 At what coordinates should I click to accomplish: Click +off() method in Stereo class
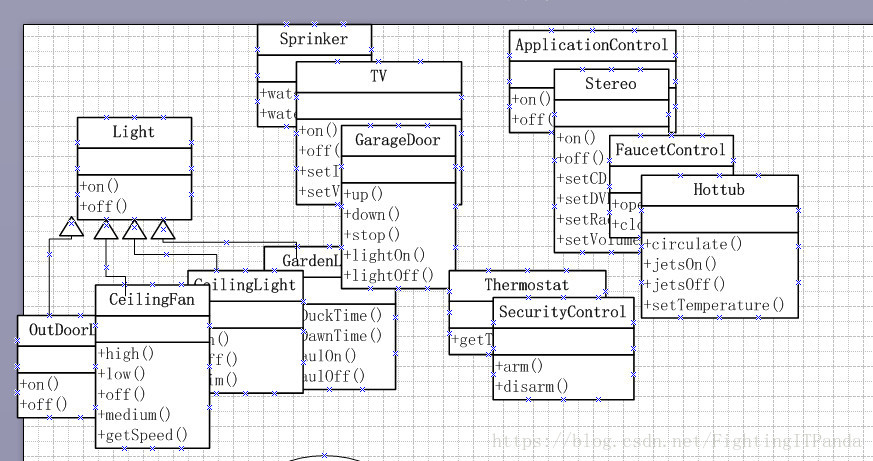[x=580, y=158]
